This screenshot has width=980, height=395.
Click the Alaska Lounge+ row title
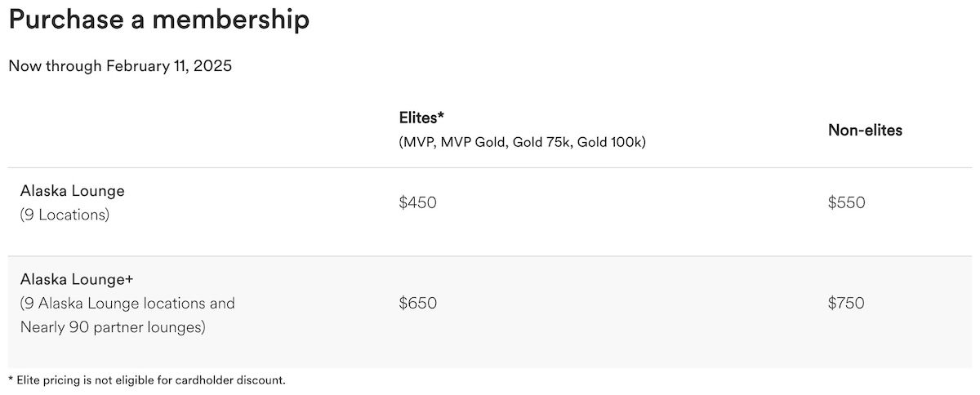77,279
